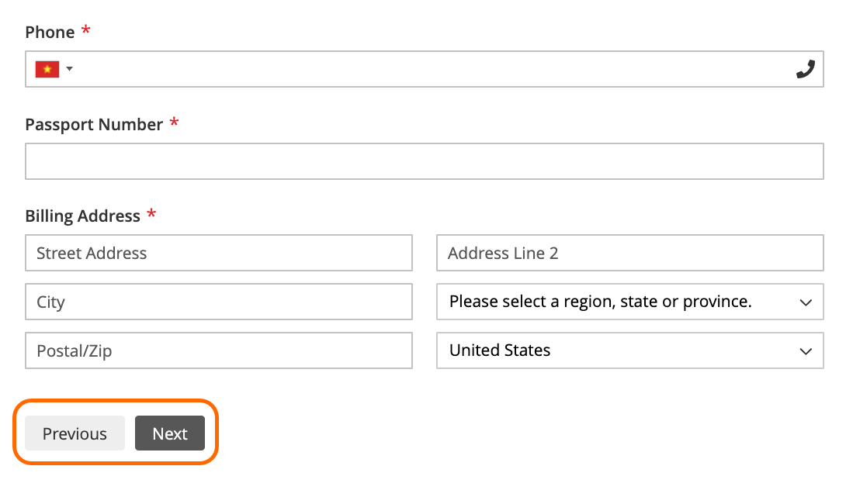
Task: Click the Billing Address label
Action: click(82, 216)
